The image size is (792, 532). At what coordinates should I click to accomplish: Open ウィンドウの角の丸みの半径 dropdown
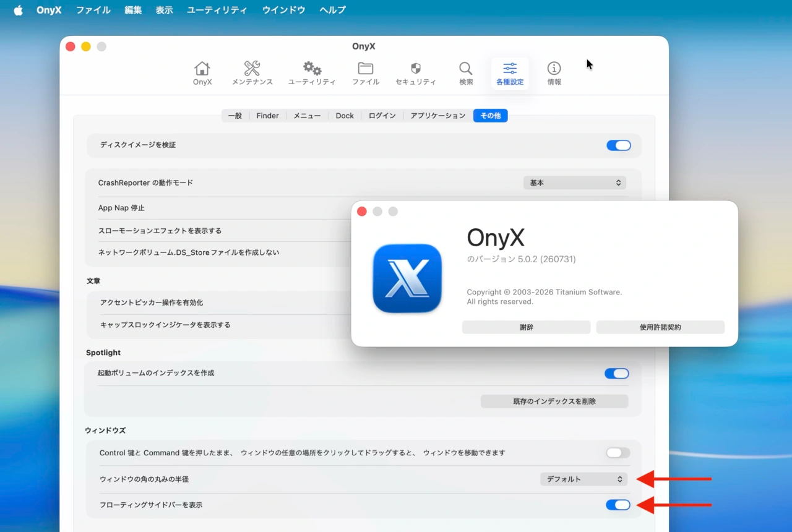[x=584, y=479]
